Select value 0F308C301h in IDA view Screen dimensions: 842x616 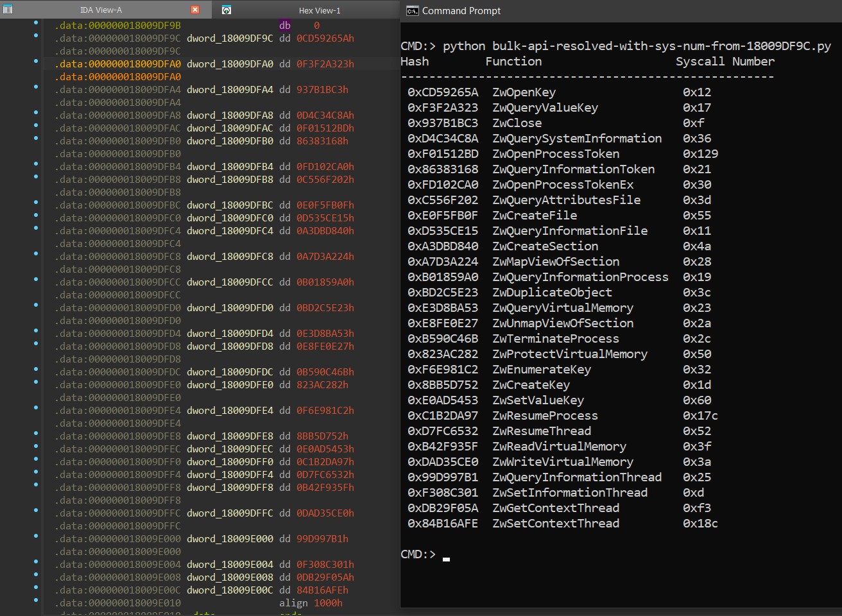pos(325,565)
